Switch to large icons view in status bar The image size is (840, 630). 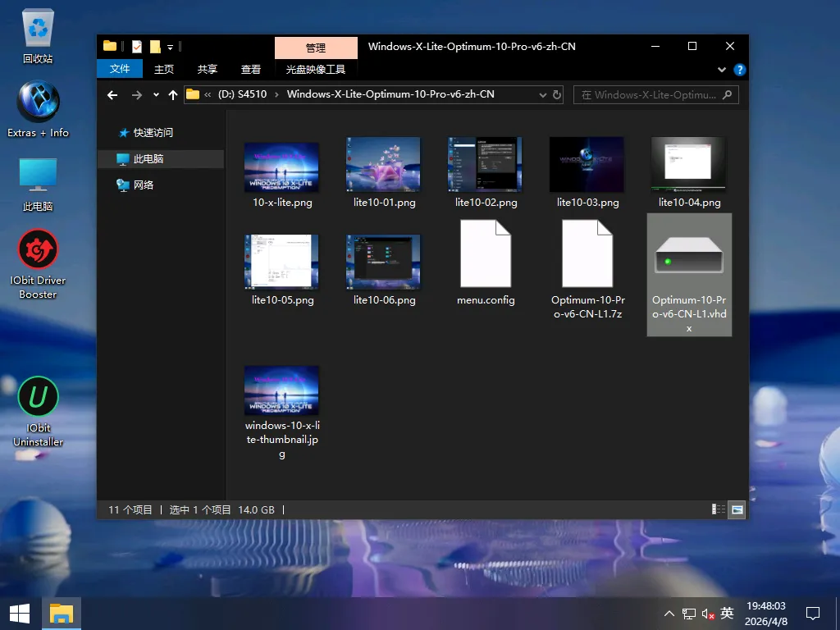coord(737,509)
